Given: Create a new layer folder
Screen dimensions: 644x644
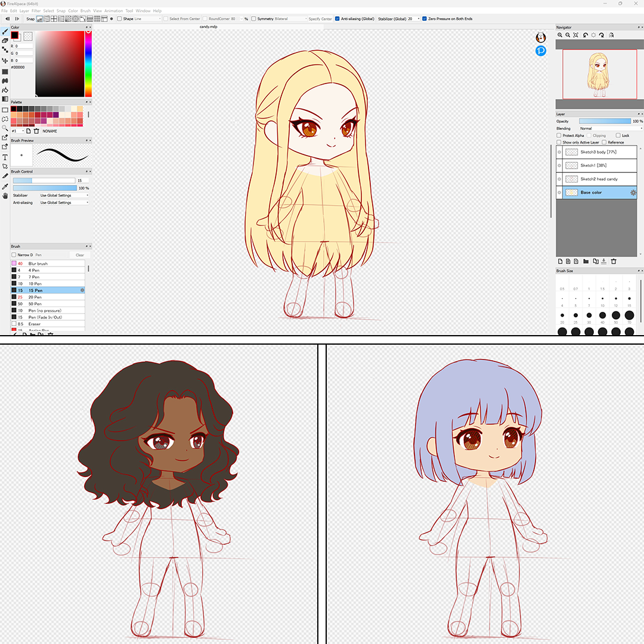Looking at the screenshot, I should pyautogui.click(x=586, y=261).
